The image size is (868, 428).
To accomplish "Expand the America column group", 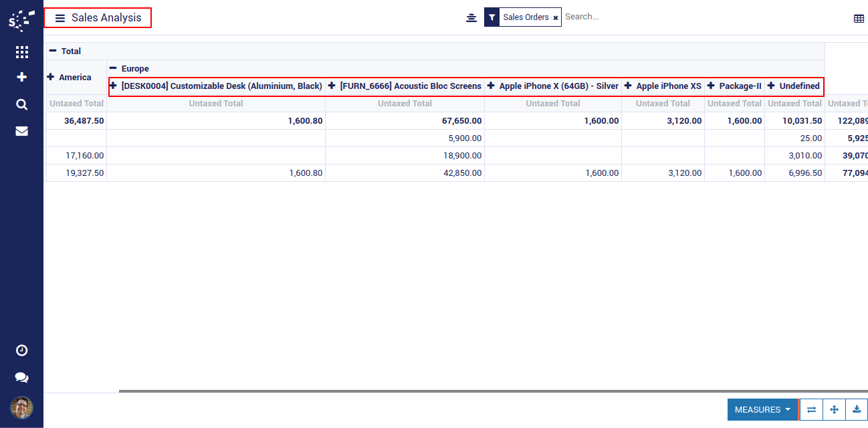I will (50, 77).
